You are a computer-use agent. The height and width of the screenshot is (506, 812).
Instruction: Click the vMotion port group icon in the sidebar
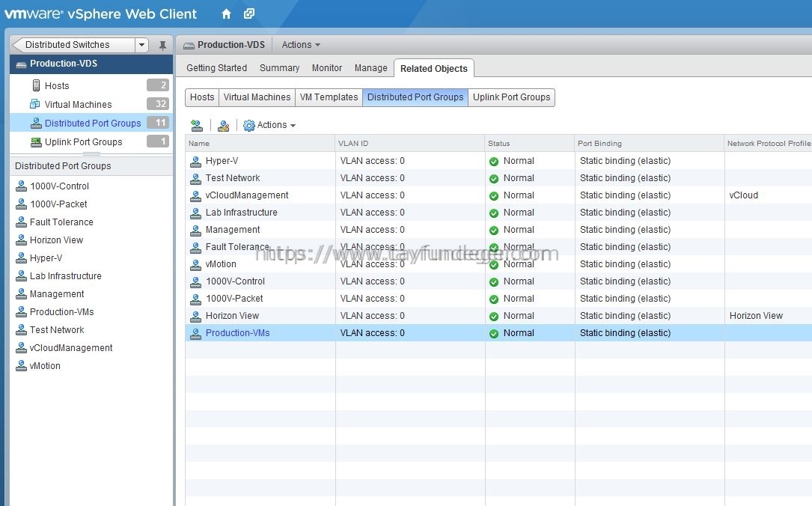tap(21, 365)
